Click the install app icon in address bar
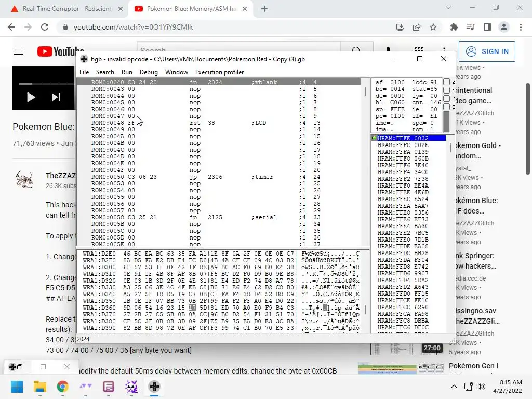This screenshot has height=399, width=532. (400, 27)
